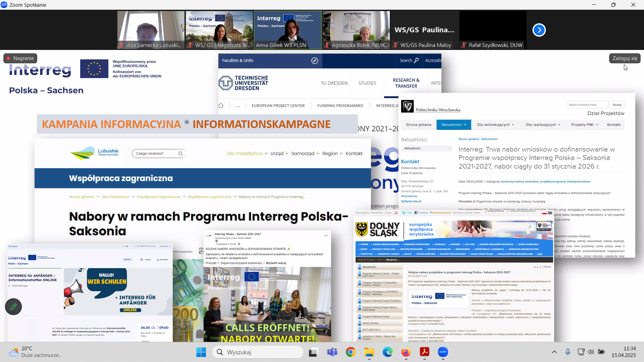The width and height of the screenshot is (644, 362).
Task: Select Rafał Szydłowski DUW participant tile
Action: (x=493, y=30)
